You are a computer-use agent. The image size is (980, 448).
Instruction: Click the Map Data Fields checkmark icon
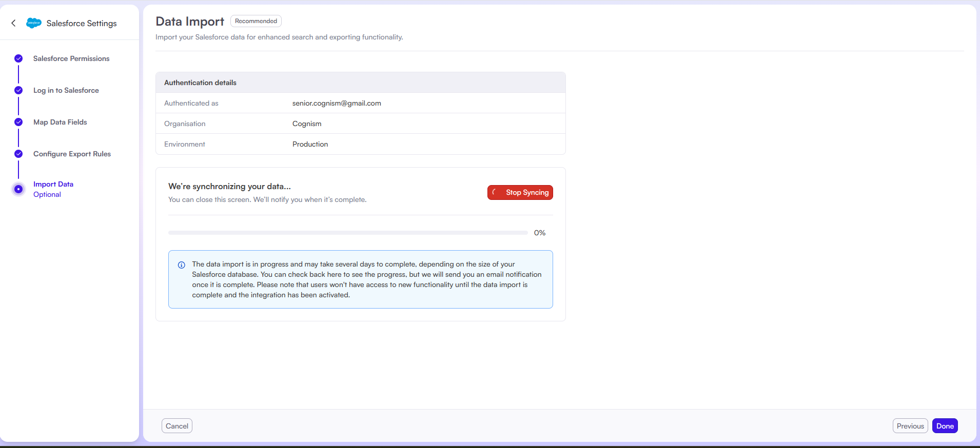(x=18, y=122)
